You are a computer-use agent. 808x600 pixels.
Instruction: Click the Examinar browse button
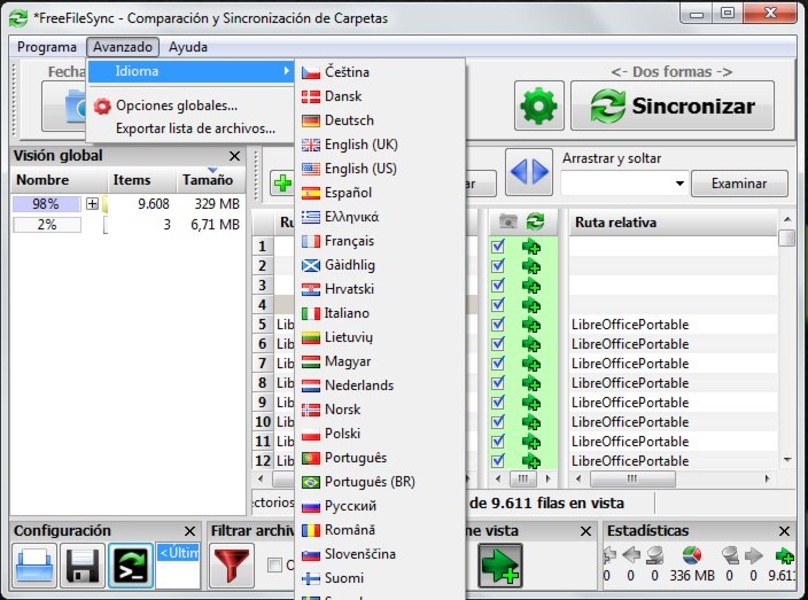click(739, 183)
